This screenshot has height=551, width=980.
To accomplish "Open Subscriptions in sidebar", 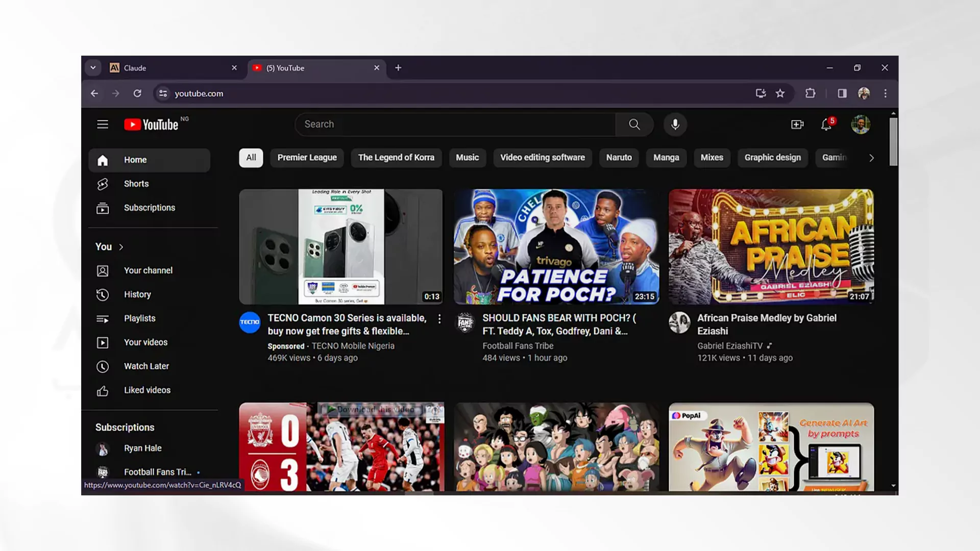I will (149, 208).
